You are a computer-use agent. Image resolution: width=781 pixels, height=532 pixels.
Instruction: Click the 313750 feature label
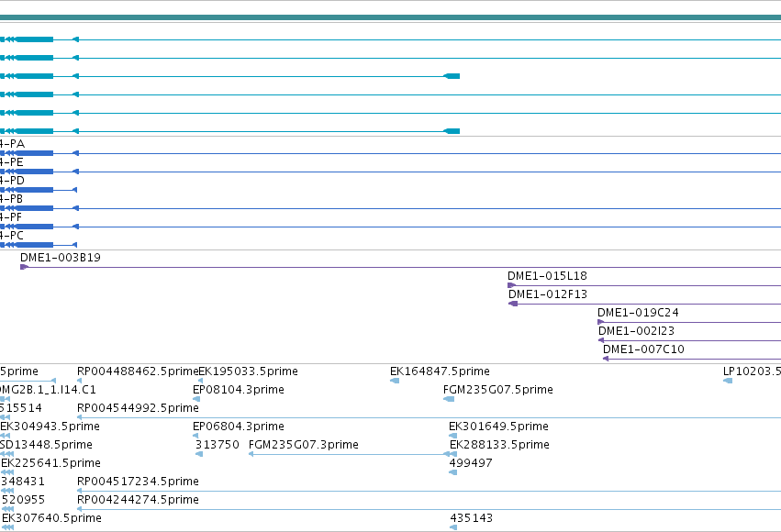point(218,445)
